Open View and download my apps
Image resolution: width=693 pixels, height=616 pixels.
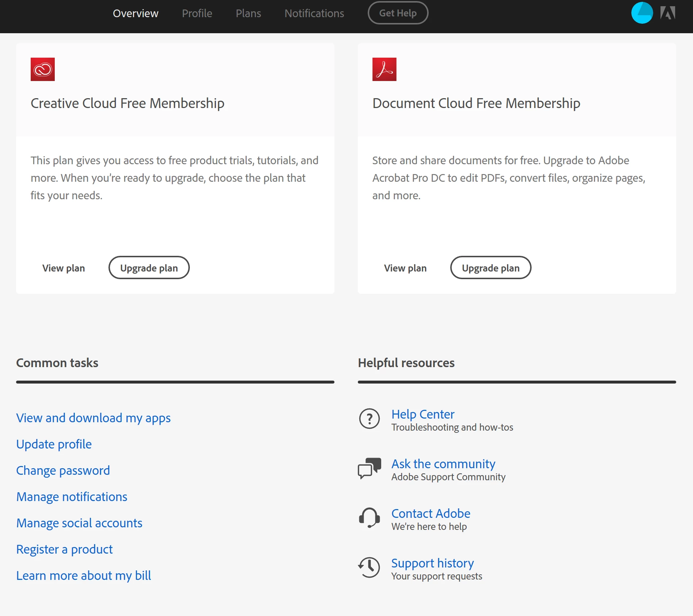click(x=93, y=418)
